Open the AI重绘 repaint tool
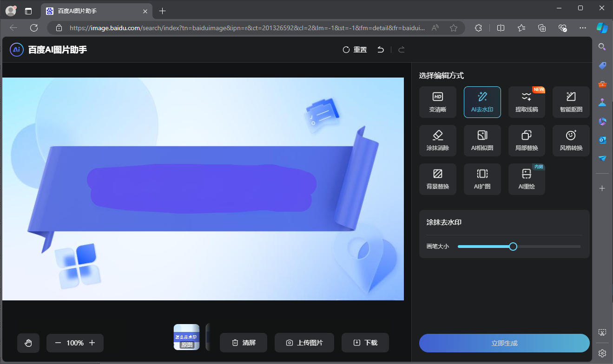 pyautogui.click(x=527, y=179)
